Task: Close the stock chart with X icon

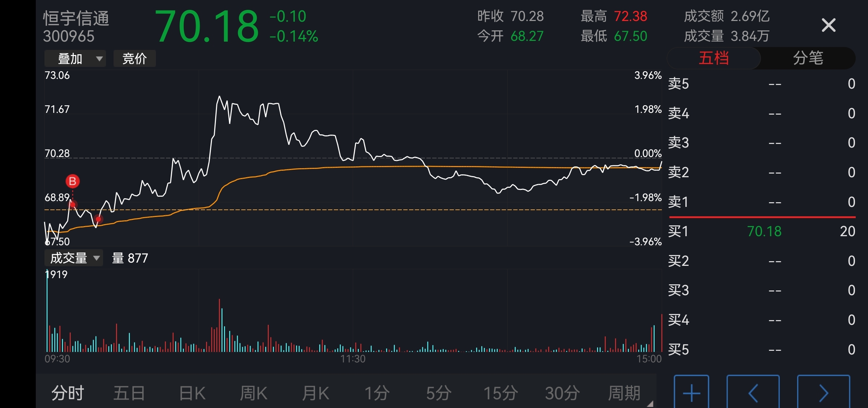Action: [828, 25]
